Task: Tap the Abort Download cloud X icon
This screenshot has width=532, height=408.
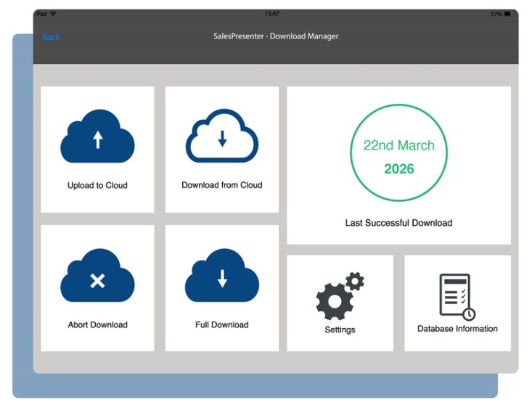Action: [x=97, y=275]
